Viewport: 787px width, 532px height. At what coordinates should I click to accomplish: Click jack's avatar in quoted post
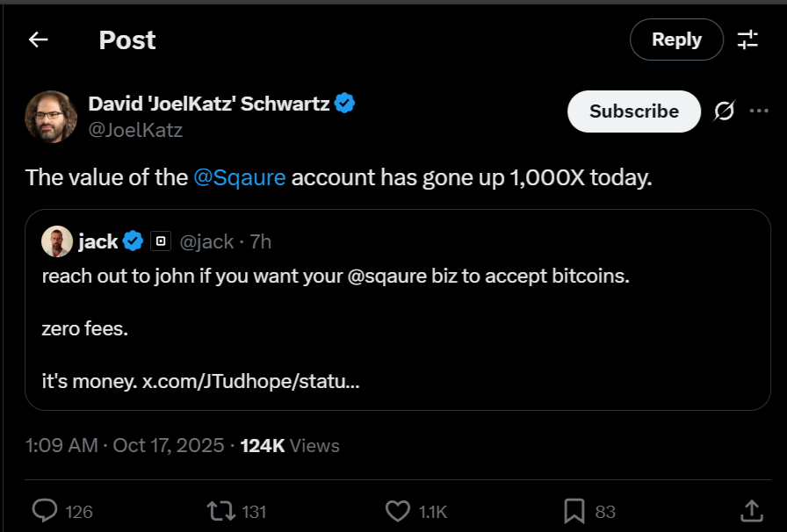click(57, 241)
